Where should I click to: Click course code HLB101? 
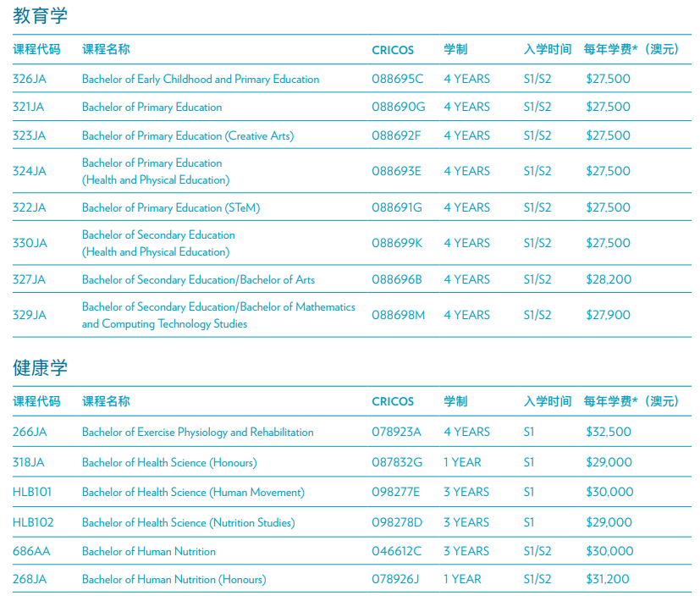pyautogui.click(x=32, y=492)
